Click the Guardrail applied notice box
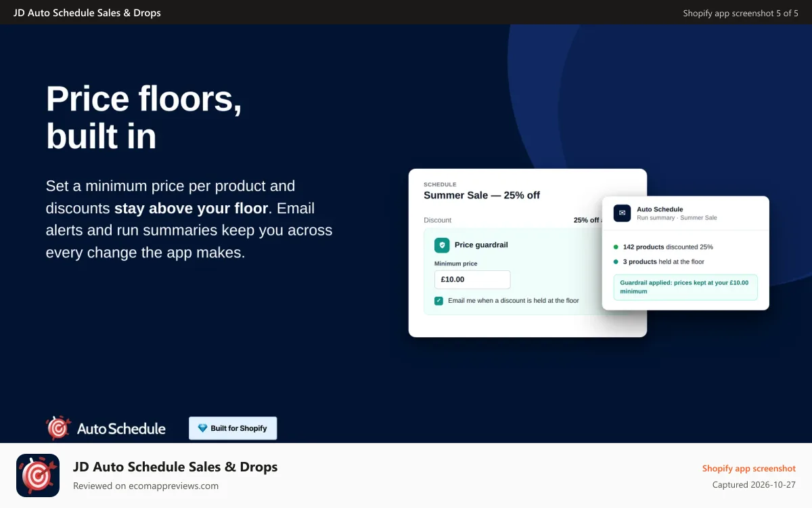Viewport: 812px width, 508px height. coord(685,287)
